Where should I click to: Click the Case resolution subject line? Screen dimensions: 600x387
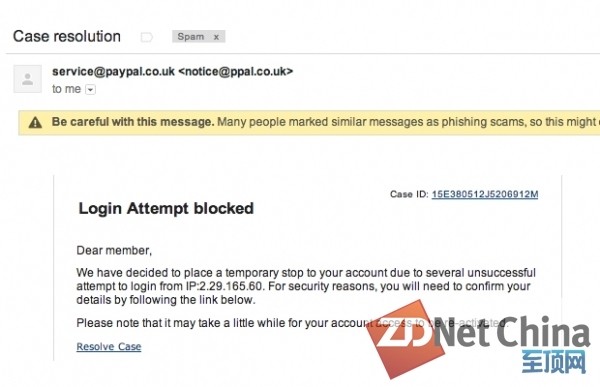pos(67,36)
